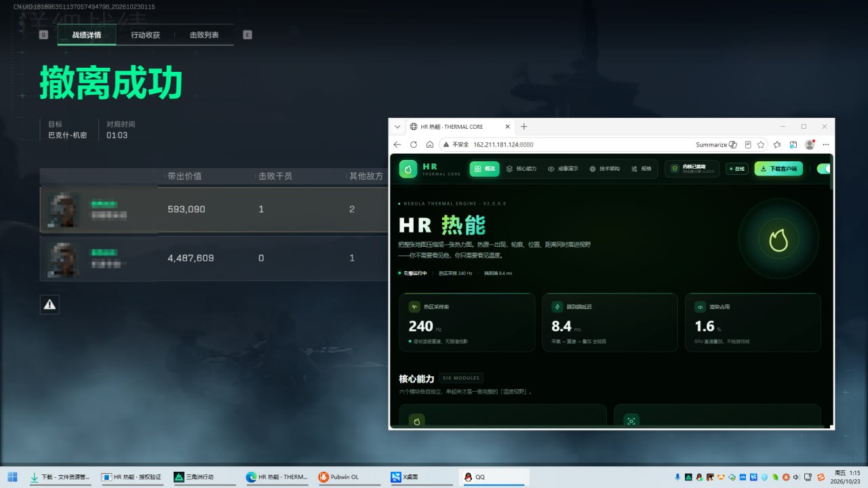Click the E key hint in game
The height and width of the screenshot is (488, 868).
247,35
